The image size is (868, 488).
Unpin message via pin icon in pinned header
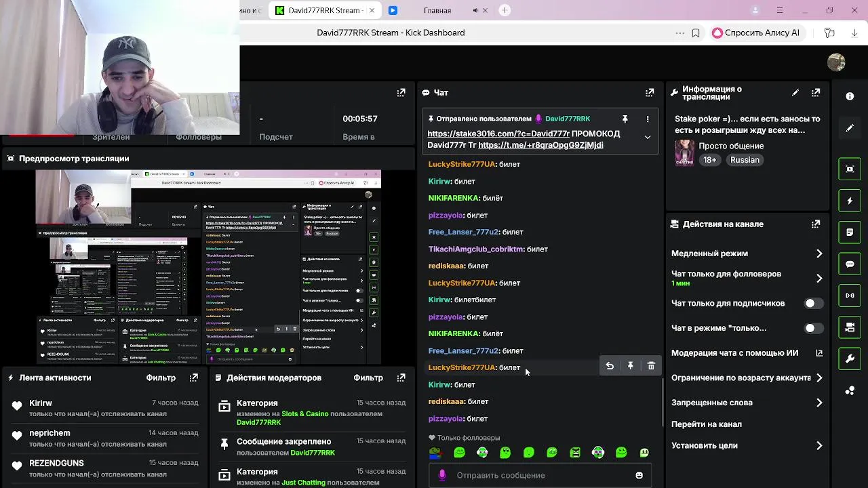click(x=625, y=119)
